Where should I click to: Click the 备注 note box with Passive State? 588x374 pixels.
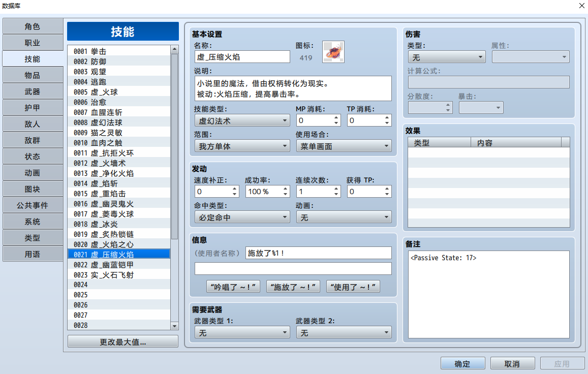pyautogui.click(x=488, y=294)
